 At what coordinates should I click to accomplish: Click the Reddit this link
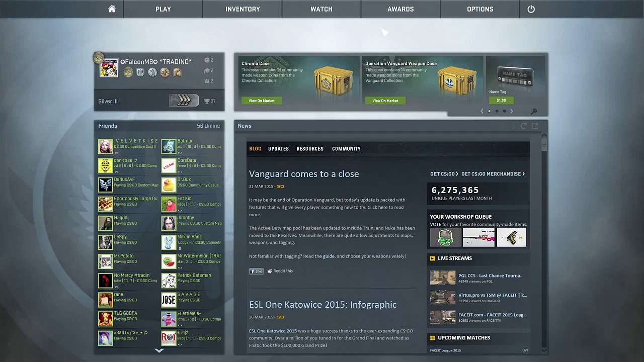point(280,271)
